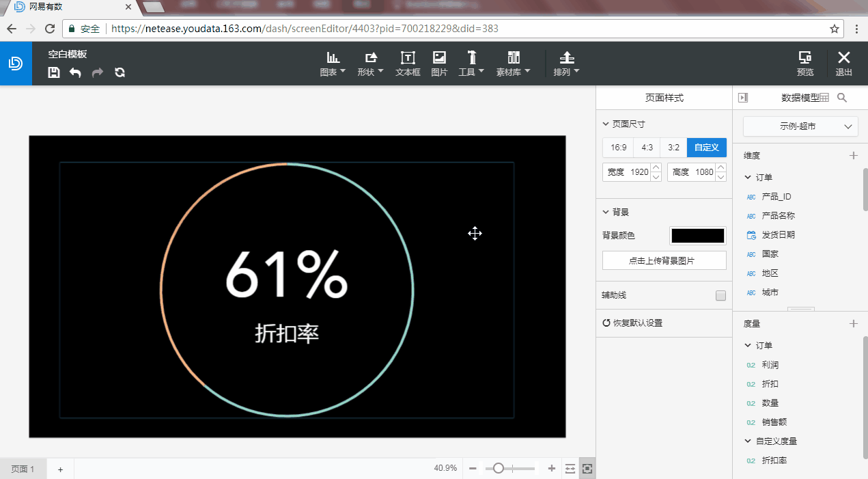This screenshot has height=479, width=868.
Task: Open the 排列 arrange menu
Action: coord(566,64)
